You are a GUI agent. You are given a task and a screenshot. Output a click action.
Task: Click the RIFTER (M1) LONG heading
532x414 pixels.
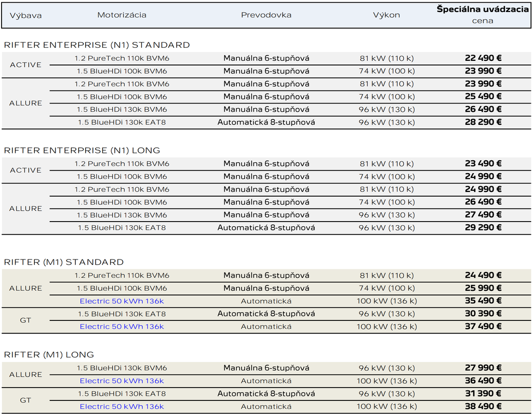49,355
